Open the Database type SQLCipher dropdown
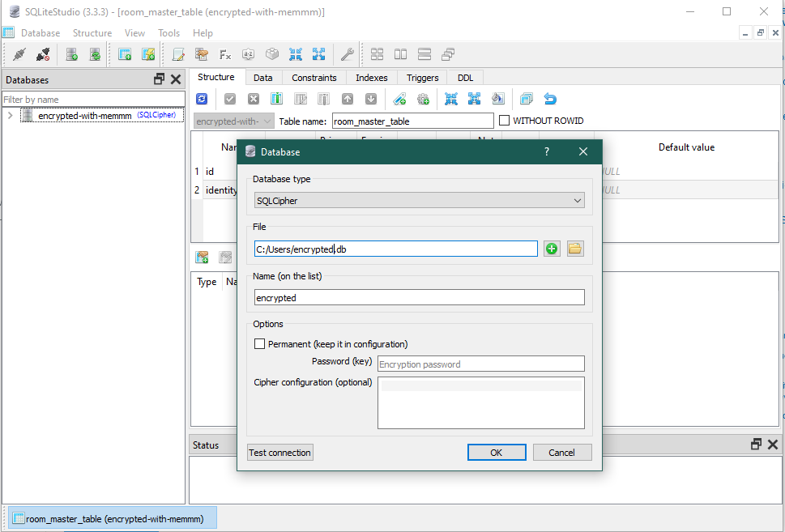Image resolution: width=785 pixels, height=532 pixels. pyautogui.click(x=419, y=201)
